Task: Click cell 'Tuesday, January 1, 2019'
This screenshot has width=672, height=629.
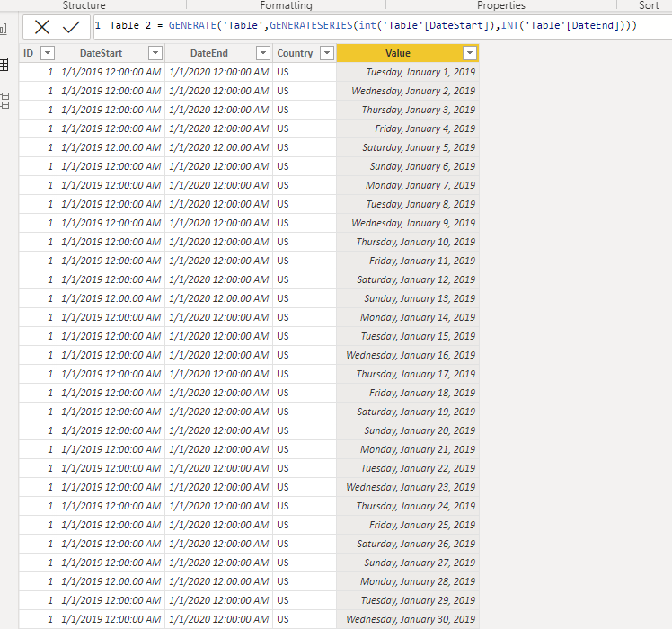Action: [408, 72]
